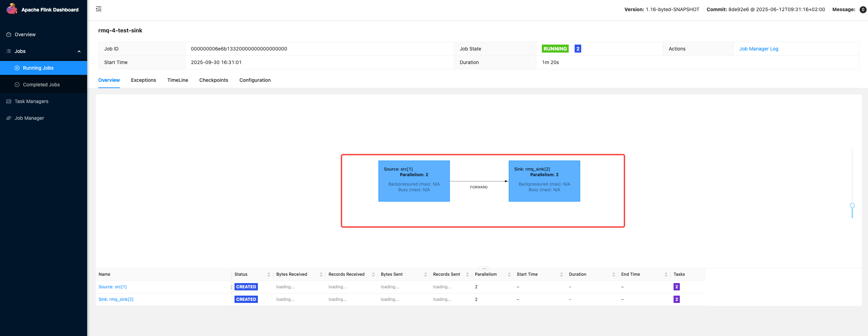Collapse the sidebar with the menu fold icon
The height and width of the screenshot is (336, 868).
(99, 9)
